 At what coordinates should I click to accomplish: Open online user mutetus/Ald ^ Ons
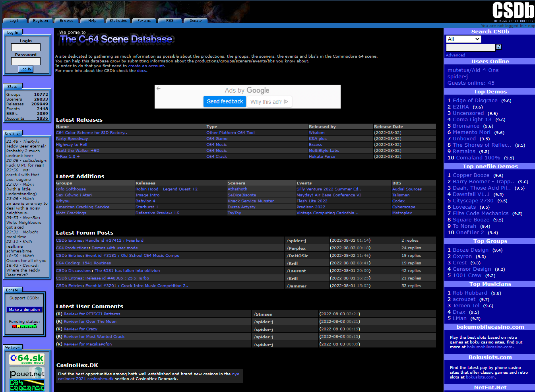point(473,70)
